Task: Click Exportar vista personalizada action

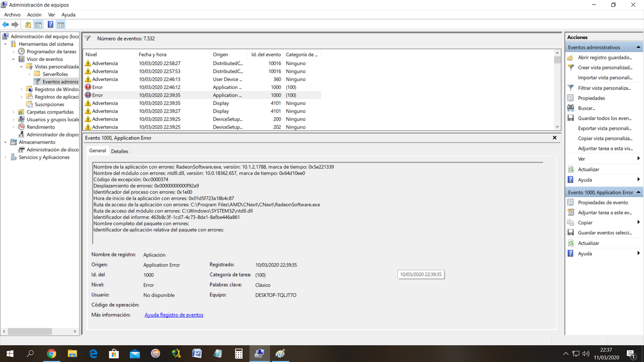Action: coord(605,129)
